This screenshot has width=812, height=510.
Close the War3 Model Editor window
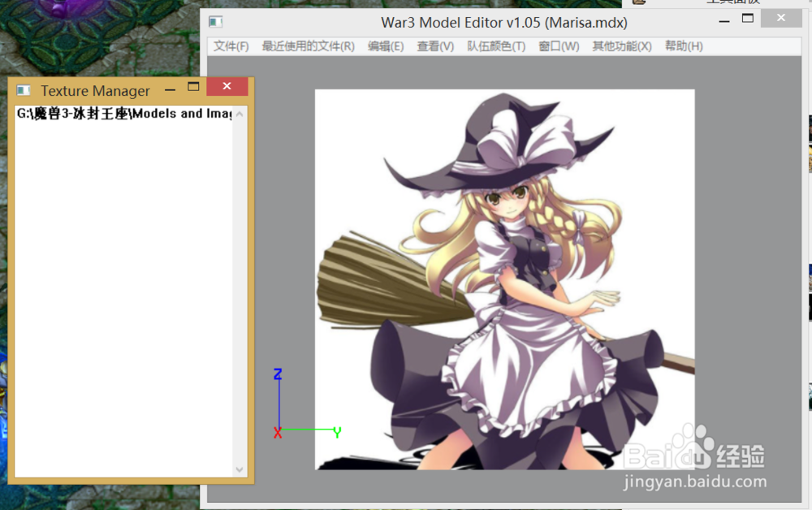781,18
